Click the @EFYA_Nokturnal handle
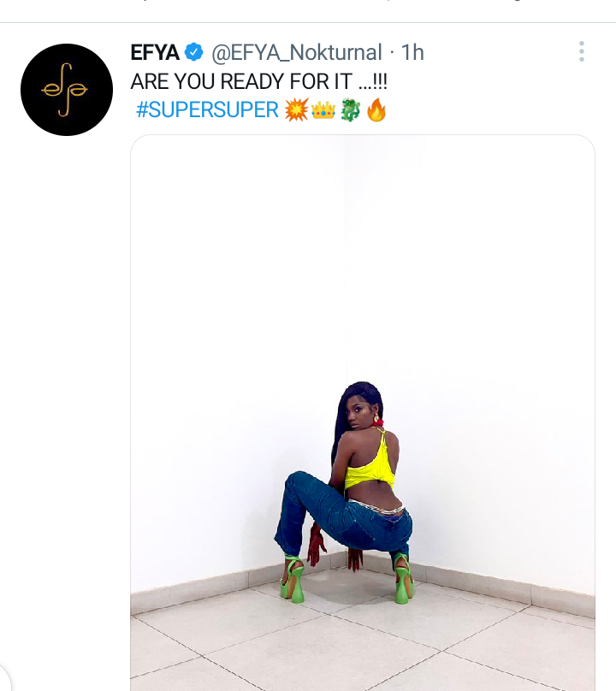Viewport: 616px width, 691px height. pos(297,52)
